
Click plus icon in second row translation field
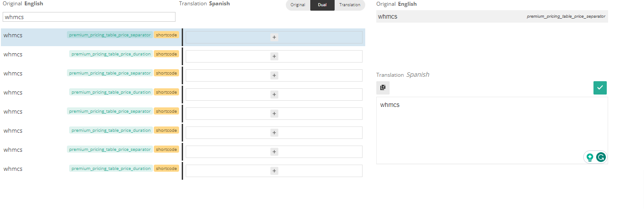click(x=274, y=56)
